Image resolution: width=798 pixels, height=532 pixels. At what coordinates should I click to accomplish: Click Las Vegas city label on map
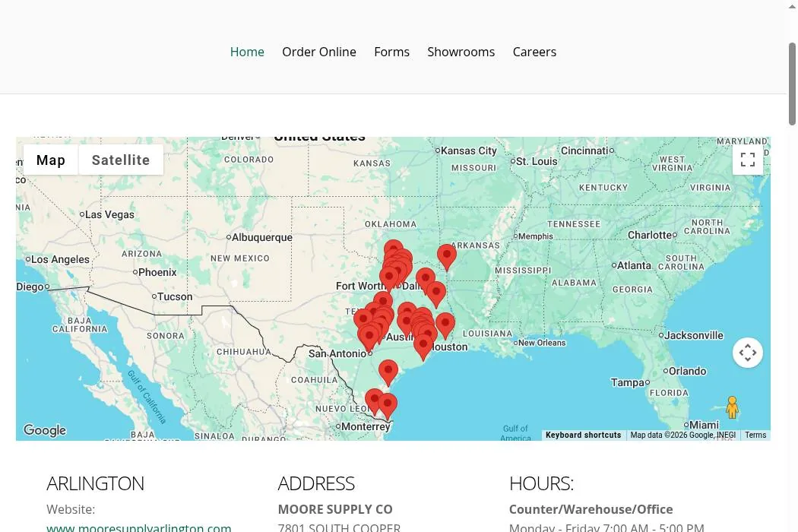coord(109,214)
